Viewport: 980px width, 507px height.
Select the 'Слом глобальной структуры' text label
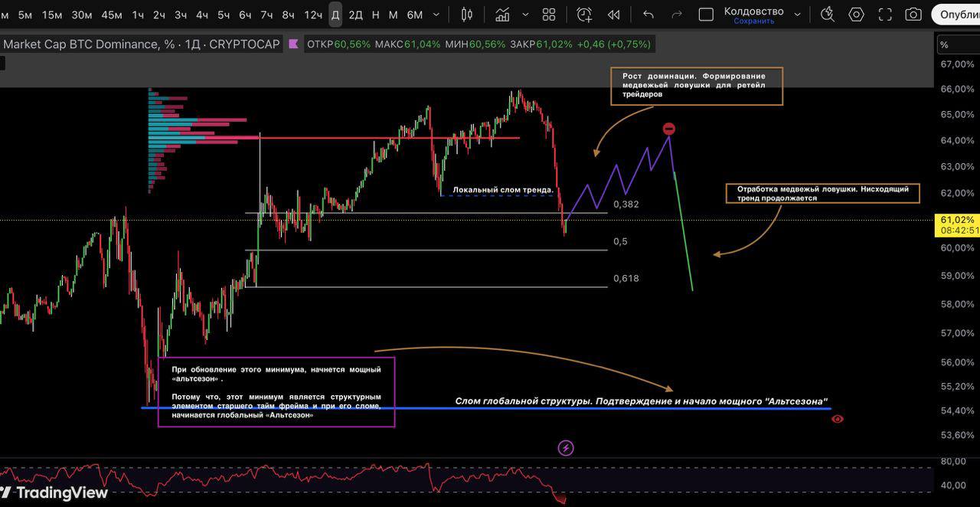coord(642,401)
